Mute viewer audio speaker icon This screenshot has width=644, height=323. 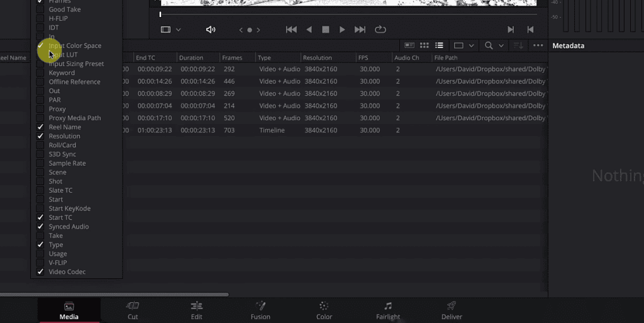[x=211, y=30]
